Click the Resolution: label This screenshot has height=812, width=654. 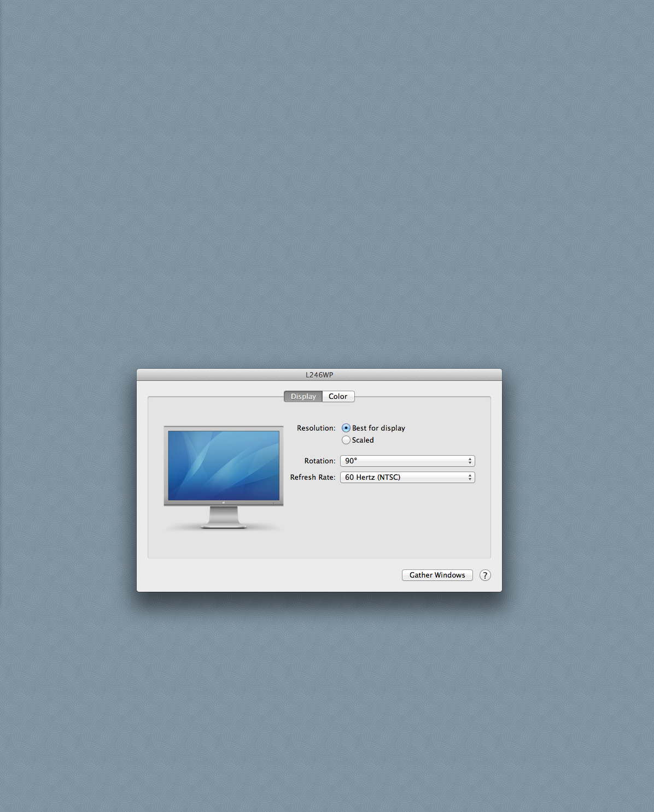pos(316,428)
